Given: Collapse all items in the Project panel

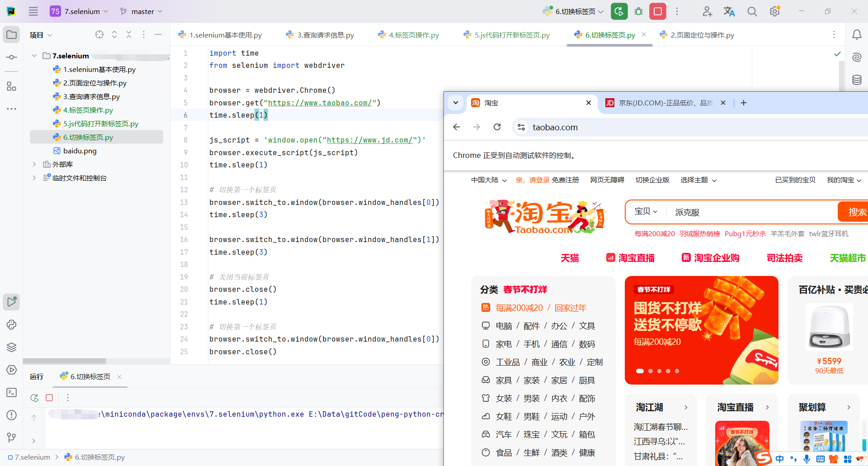Looking at the screenshot, I should click(x=129, y=34).
